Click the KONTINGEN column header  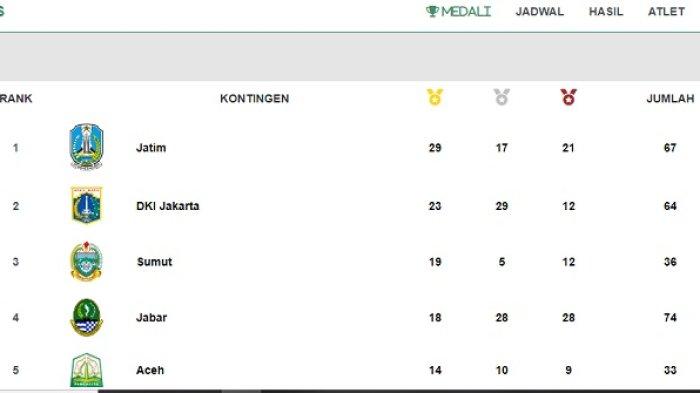point(254,98)
